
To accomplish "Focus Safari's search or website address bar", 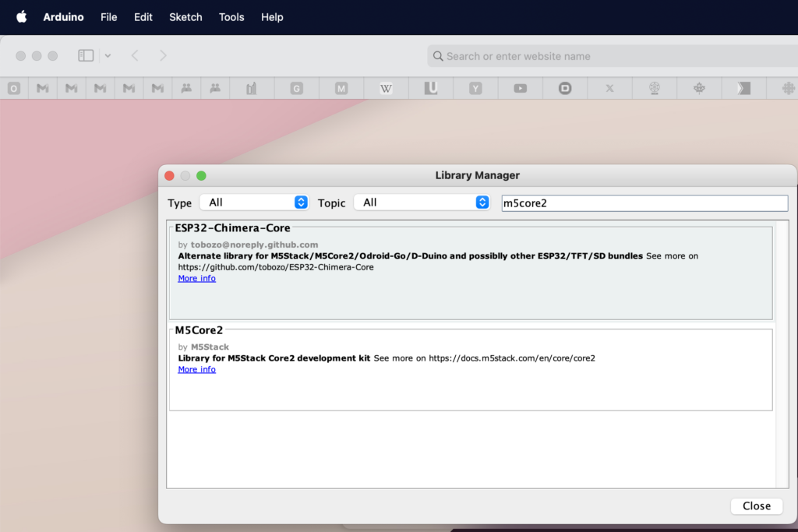I will tap(613, 56).
